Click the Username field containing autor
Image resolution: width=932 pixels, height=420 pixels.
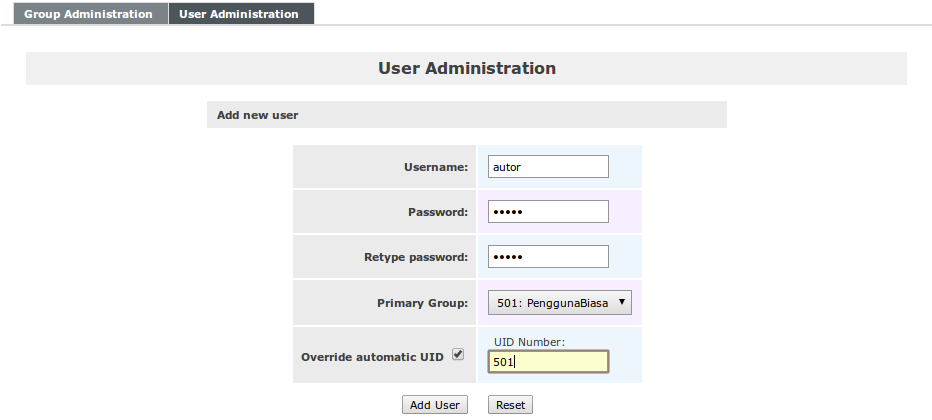[x=548, y=167]
